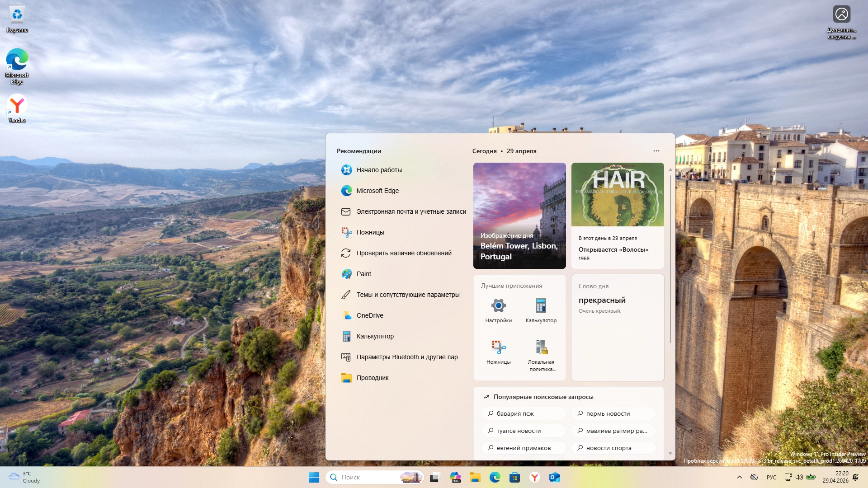Open the Belém Tower image of the day

(519, 216)
